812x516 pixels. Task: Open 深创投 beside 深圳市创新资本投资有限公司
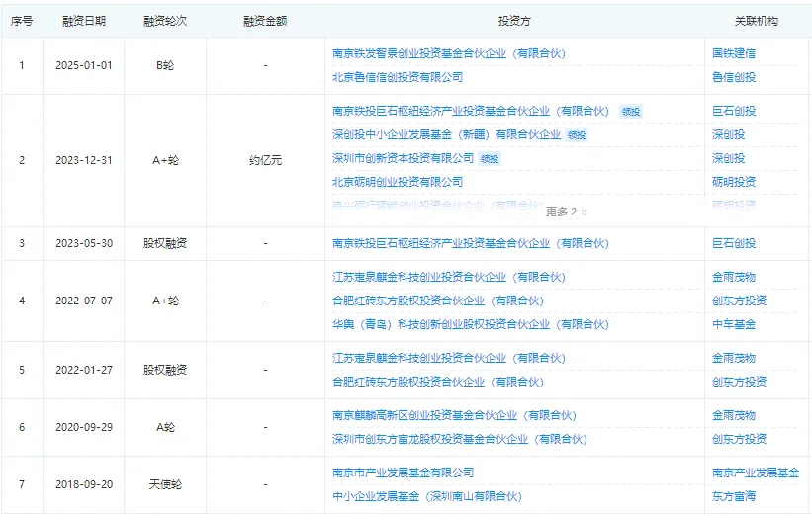728,158
